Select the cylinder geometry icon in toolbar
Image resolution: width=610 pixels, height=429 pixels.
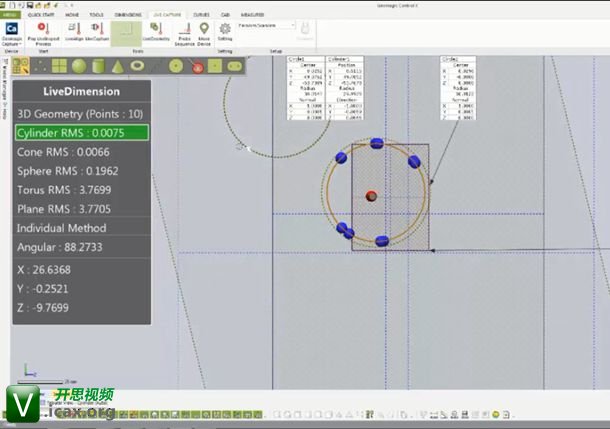click(x=99, y=67)
